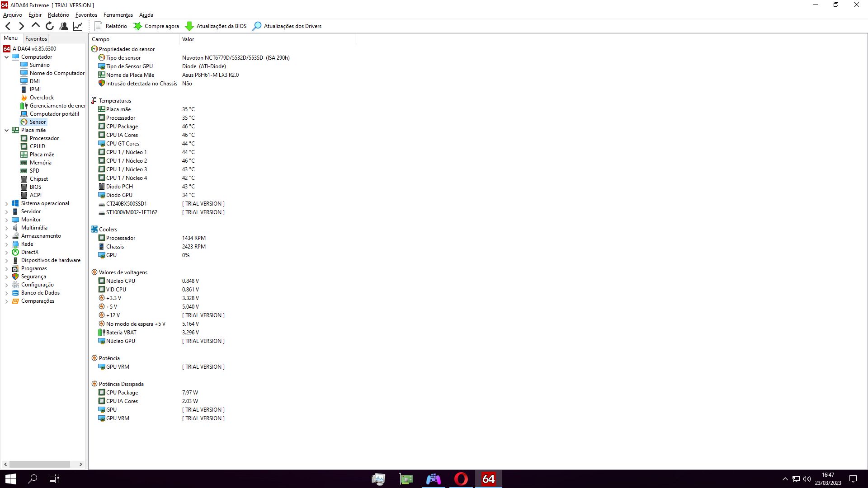
Task: Click the Banco de Dados icon
Action: pos(15,293)
